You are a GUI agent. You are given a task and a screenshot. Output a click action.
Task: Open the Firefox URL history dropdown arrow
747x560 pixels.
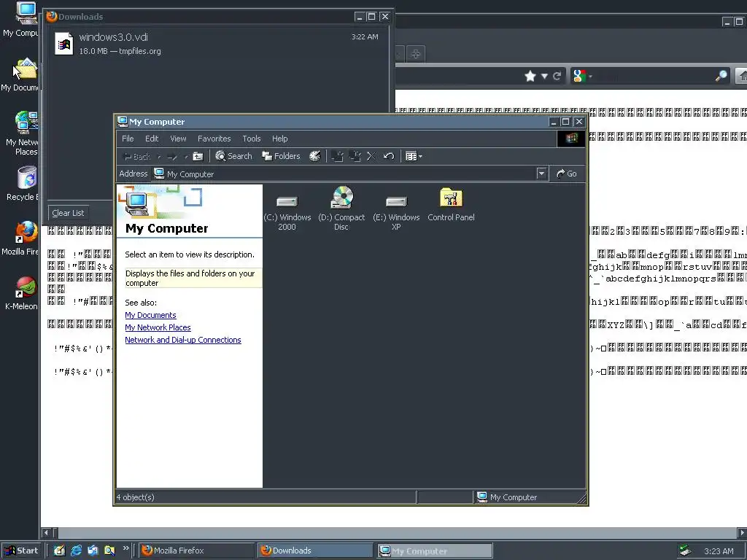click(544, 76)
